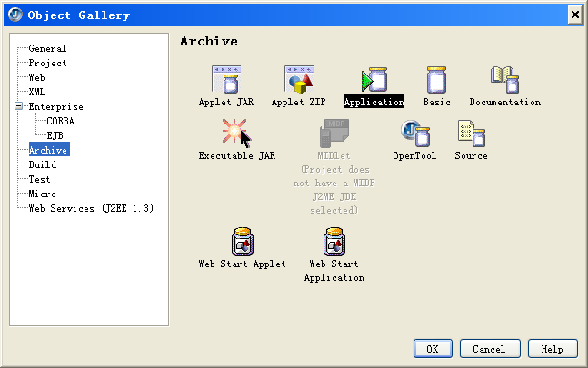Click the disabled MIDlet archive icon
Viewport: 588px width, 368px height.
click(x=334, y=133)
